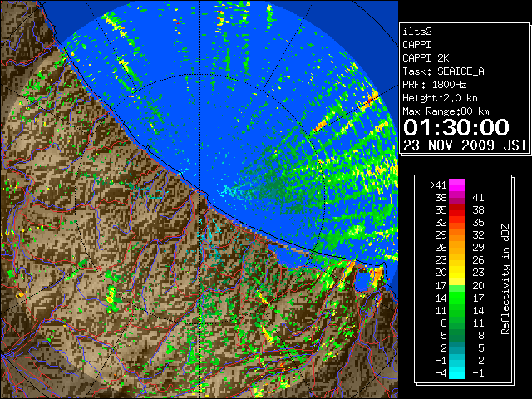Click the teal 2-5 dBZ color band

coord(457,347)
